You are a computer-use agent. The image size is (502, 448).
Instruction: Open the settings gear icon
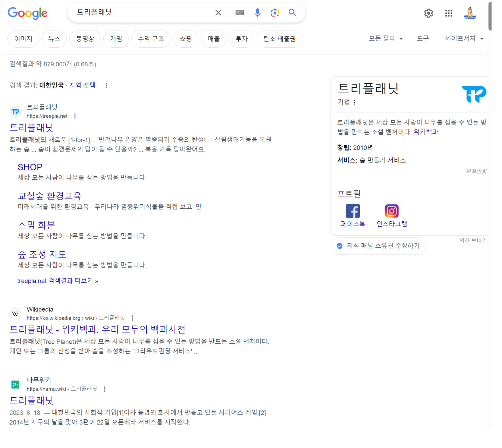[x=429, y=13]
